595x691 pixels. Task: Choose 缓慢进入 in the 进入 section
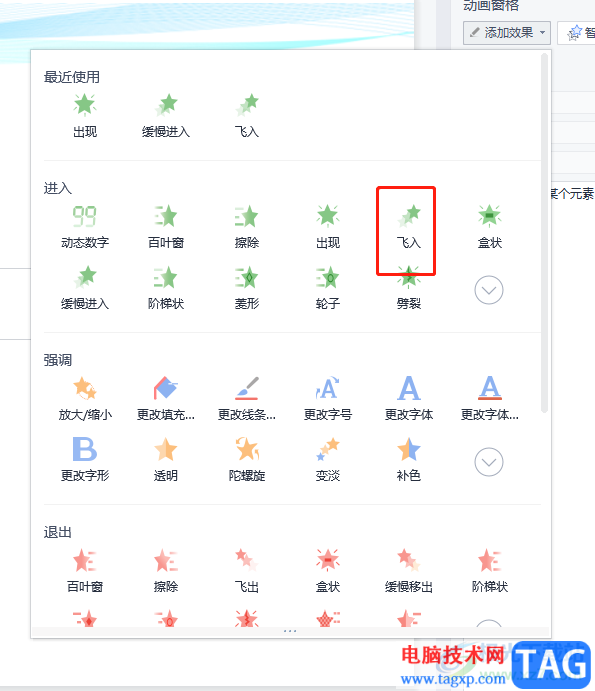pos(85,288)
